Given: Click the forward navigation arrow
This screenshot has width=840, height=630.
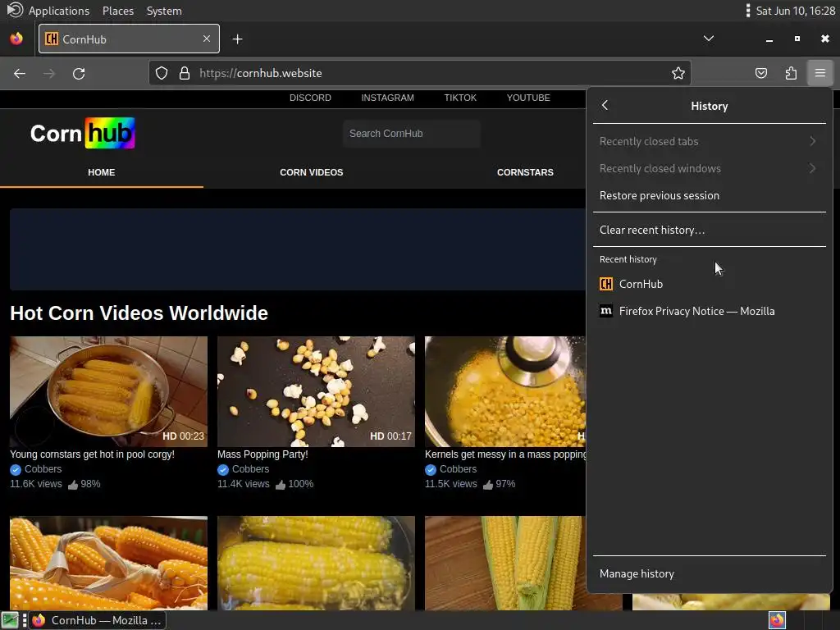Looking at the screenshot, I should pyautogui.click(x=48, y=73).
